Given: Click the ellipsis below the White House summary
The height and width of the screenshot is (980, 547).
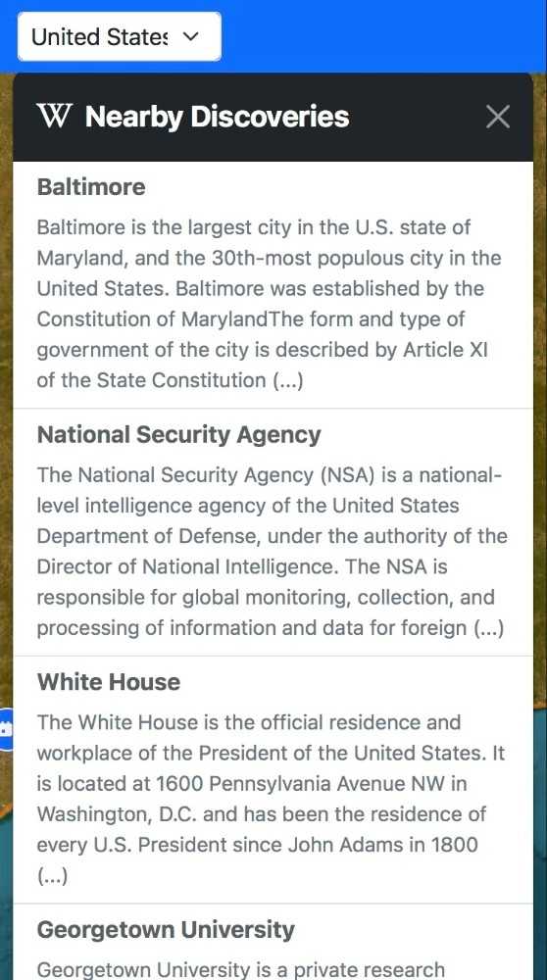Looking at the screenshot, I should [53, 876].
